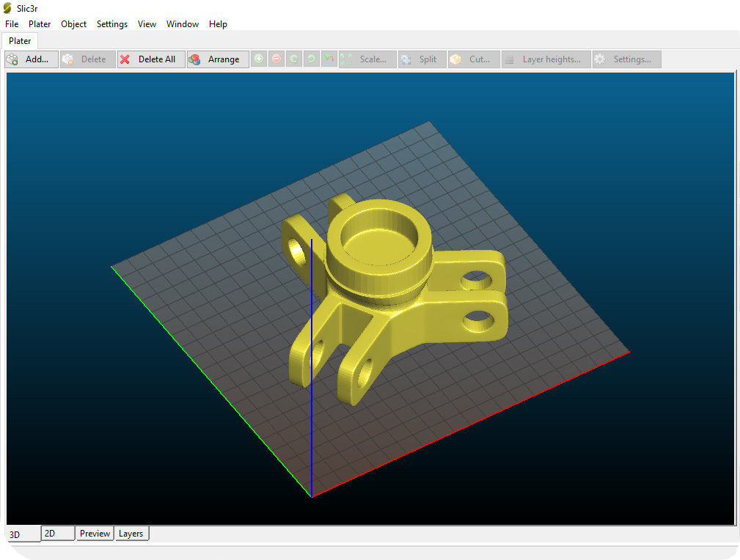
Task: Click the Cut toolbar button
Action: click(474, 59)
